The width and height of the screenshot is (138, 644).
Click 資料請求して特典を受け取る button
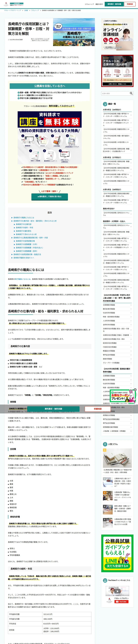pos(50,197)
